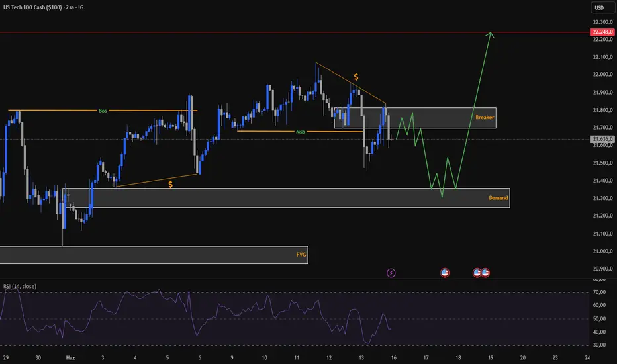617x364 pixels.
Task: Click the date 29 on the time axis
Action: (5, 357)
